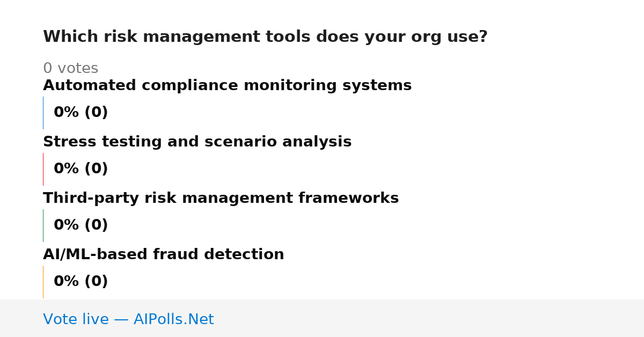Click the 0 votes counter
This screenshot has height=337, width=644.
70,69
